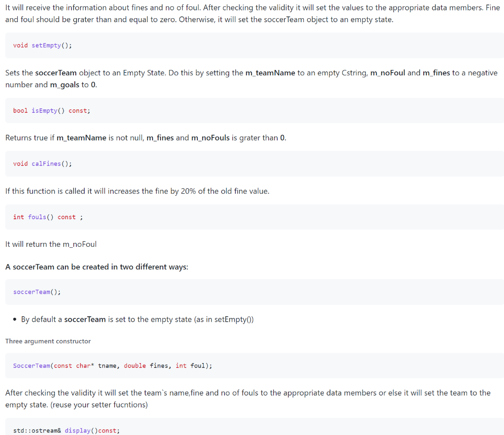Click the std::ostream& display()const code line

click(66, 431)
